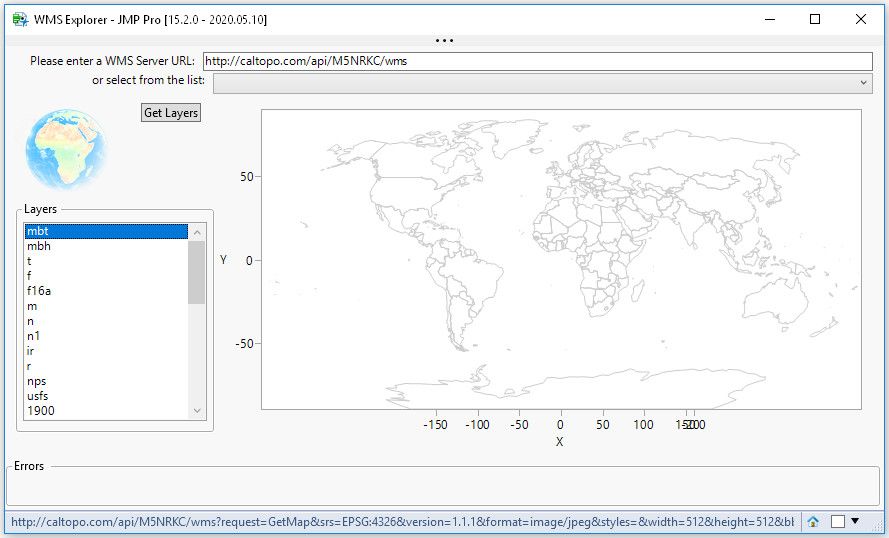Select the 1900 layer
This screenshot has width=889, height=538.
(107, 410)
